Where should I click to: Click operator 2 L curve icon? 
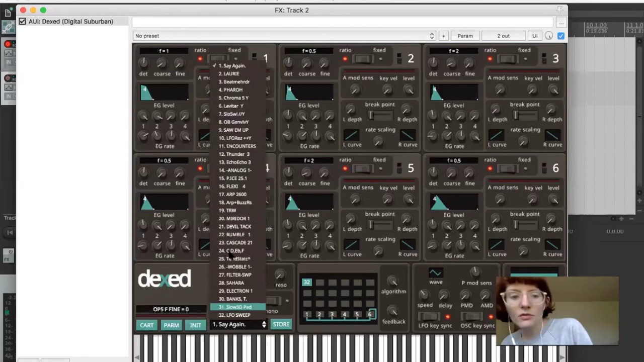pos(351,135)
